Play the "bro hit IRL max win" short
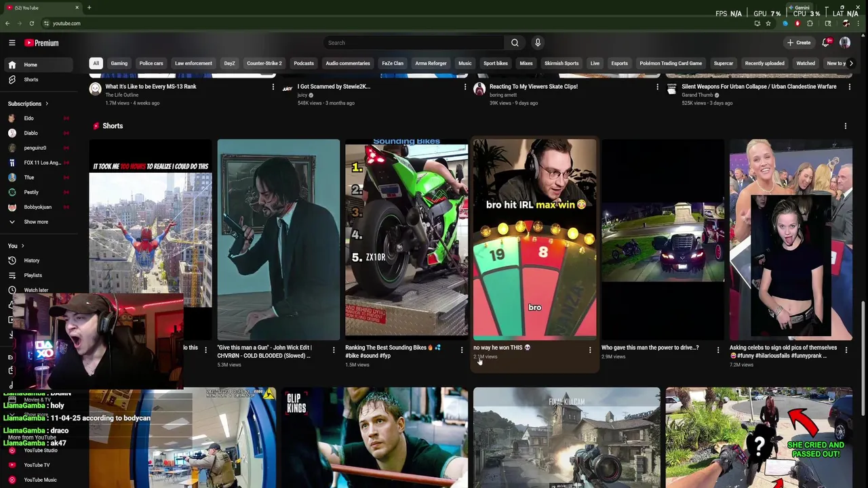Image resolution: width=868 pixels, height=488 pixels. pos(534,239)
